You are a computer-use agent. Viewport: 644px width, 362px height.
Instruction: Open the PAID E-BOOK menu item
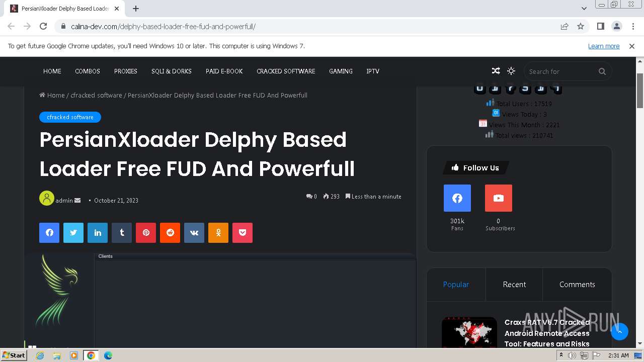point(224,71)
